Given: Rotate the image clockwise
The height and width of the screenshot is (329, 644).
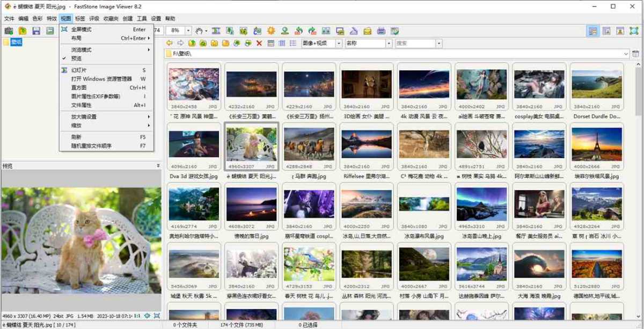Looking at the screenshot, I should (311, 31).
